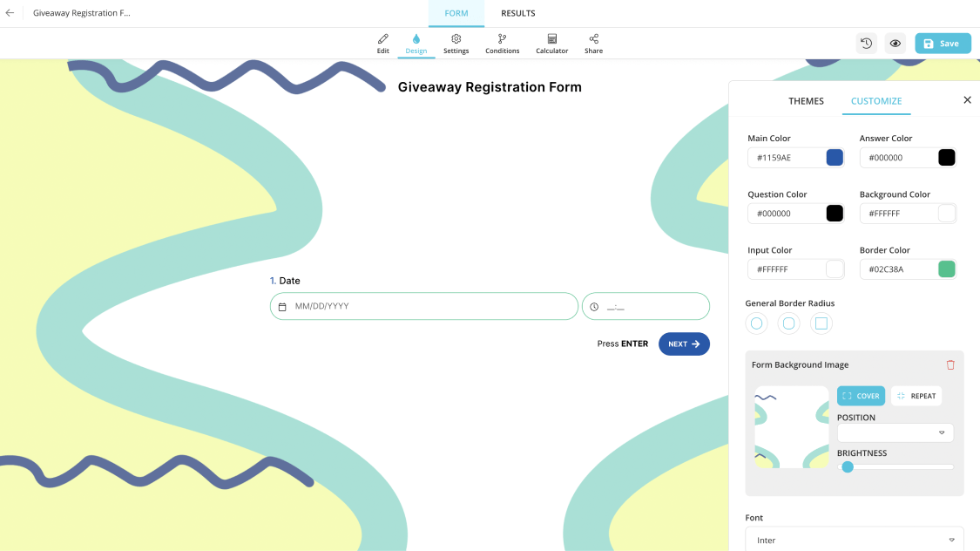Select the square border radius option
This screenshot has height=551, width=980.
[820, 324]
